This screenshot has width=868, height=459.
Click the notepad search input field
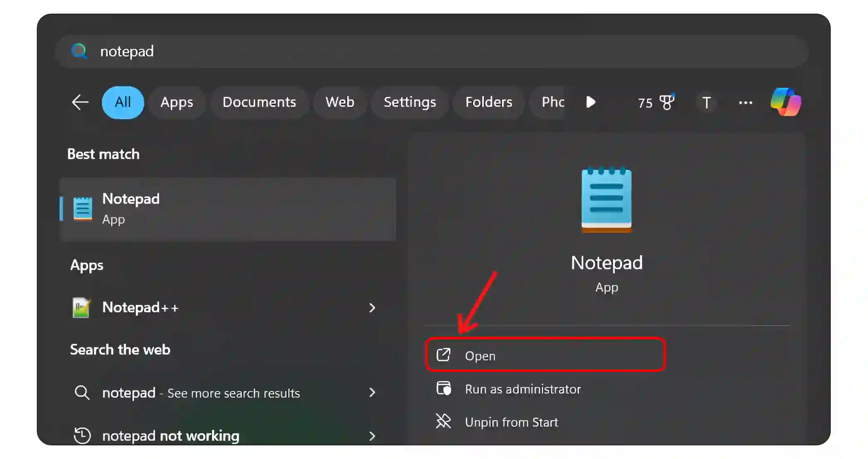[x=434, y=51]
